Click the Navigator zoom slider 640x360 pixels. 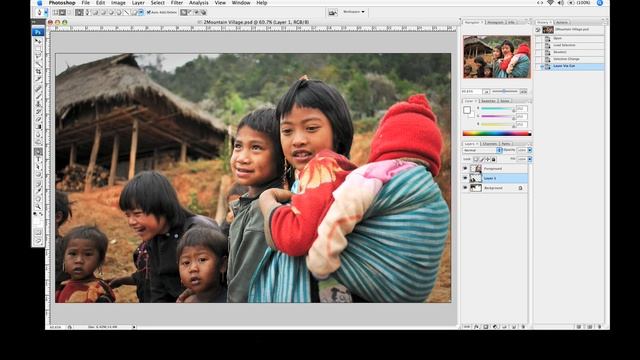[504, 91]
